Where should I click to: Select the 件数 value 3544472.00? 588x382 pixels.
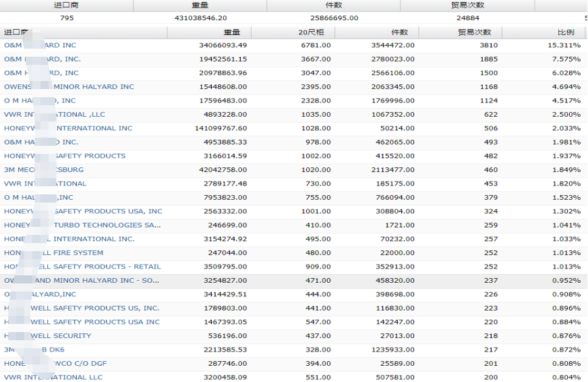point(392,45)
